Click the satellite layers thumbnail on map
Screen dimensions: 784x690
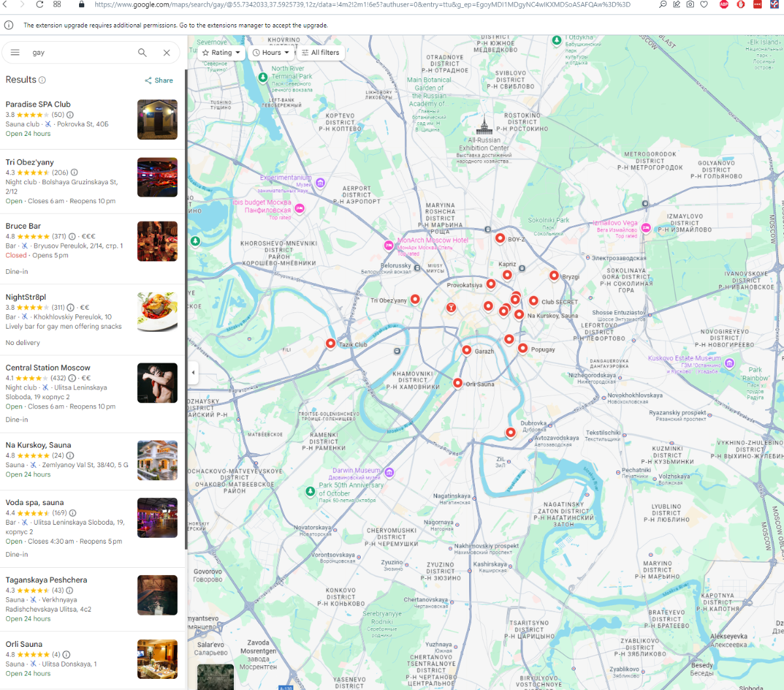(216, 677)
